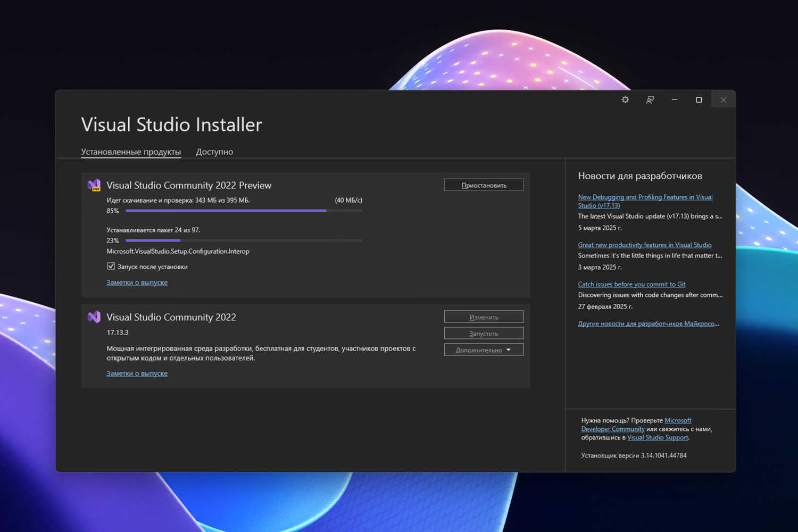The width and height of the screenshot is (798, 532).
Task: Open "Catch issues before you commit to Git"
Action: 631,284
